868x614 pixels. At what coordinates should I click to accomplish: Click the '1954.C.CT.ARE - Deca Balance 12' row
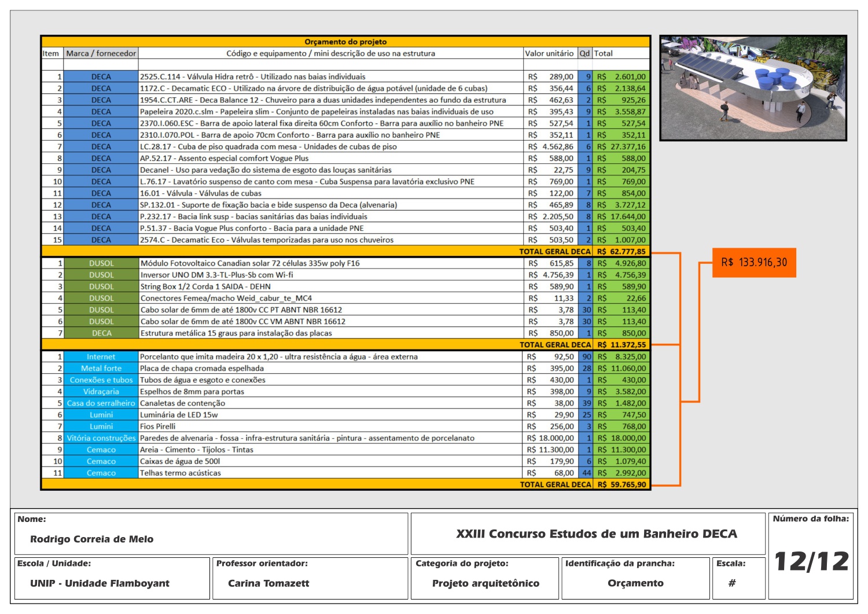click(x=345, y=100)
